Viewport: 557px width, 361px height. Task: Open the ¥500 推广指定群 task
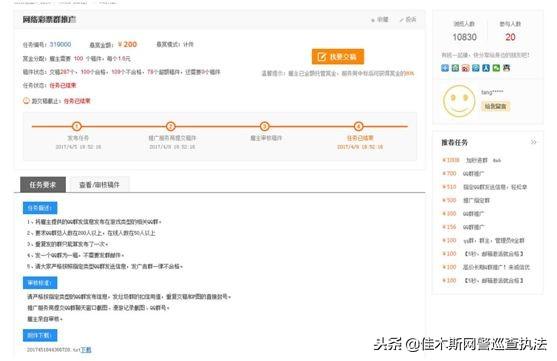466,200
